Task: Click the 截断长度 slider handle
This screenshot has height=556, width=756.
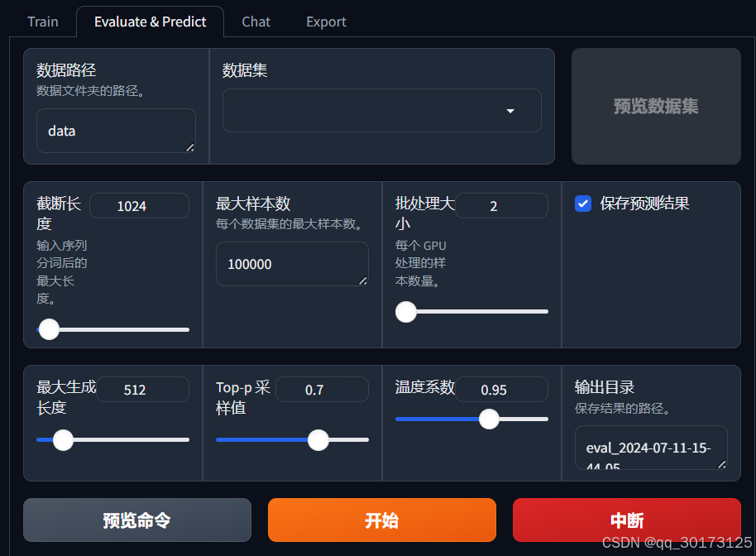Action: pyautogui.click(x=49, y=329)
